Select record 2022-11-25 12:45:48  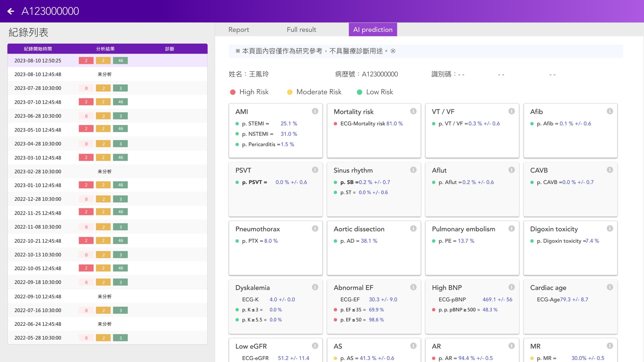pos(107,213)
